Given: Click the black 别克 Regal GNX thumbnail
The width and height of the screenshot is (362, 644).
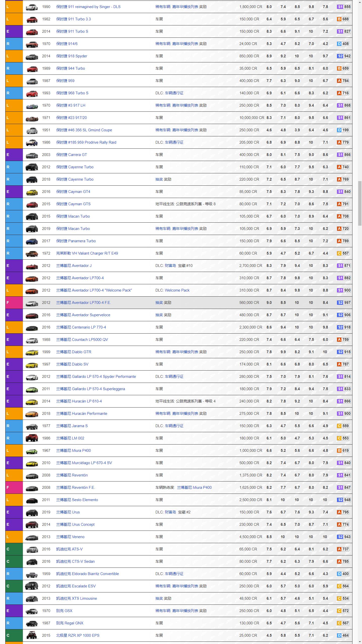Looking at the screenshot, I should click(x=32, y=623).
